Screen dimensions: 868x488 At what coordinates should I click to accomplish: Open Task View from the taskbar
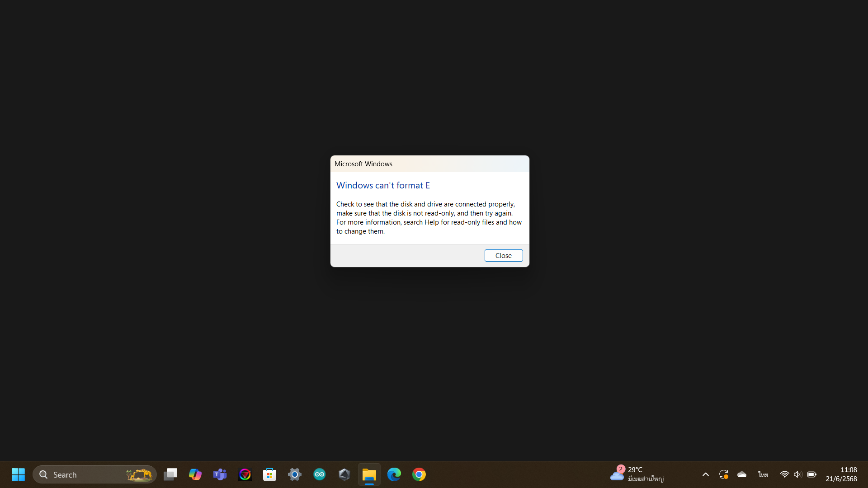(170, 474)
